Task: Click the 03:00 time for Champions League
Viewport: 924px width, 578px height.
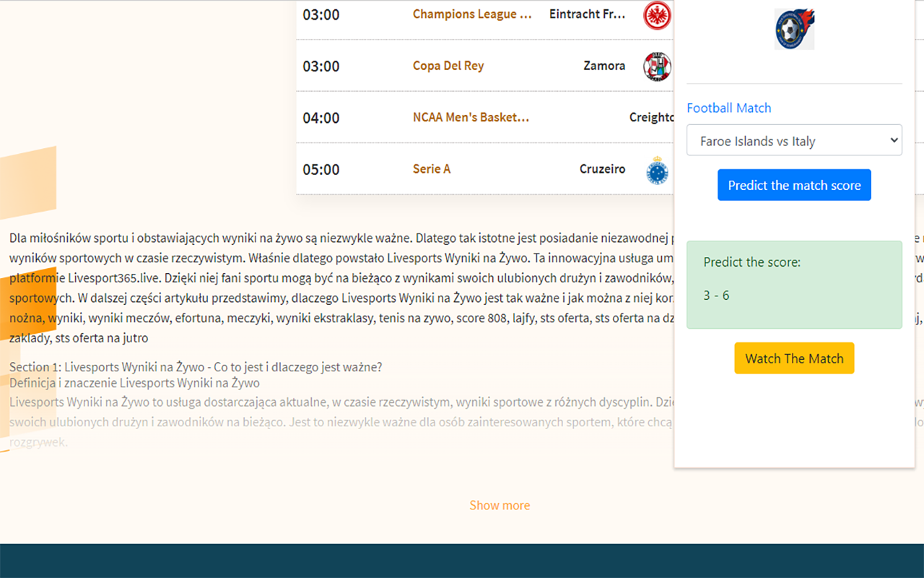Action: pyautogui.click(x=321, y=14)
